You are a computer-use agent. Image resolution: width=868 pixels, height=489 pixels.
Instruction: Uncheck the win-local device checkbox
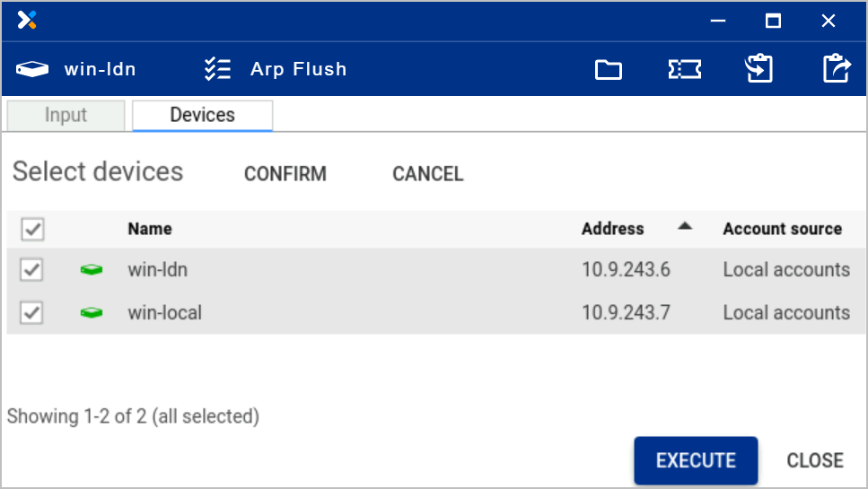point(32,313)
